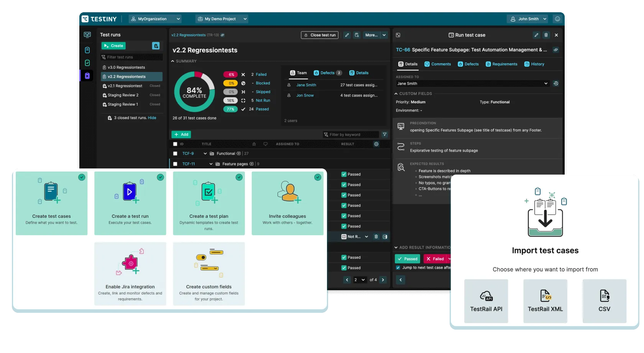Open the dashboard monitor icon in left sidebar
This screenshot has height=353, width=644.
87,35
